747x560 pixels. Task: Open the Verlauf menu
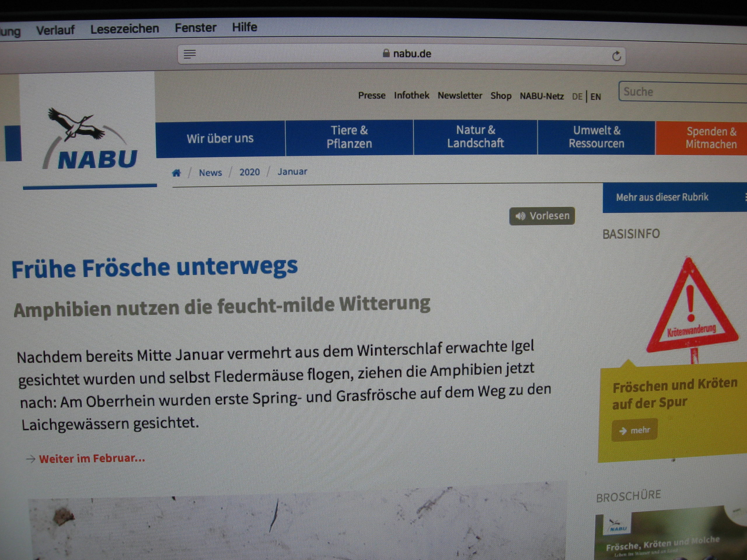[x=55, y=30]
